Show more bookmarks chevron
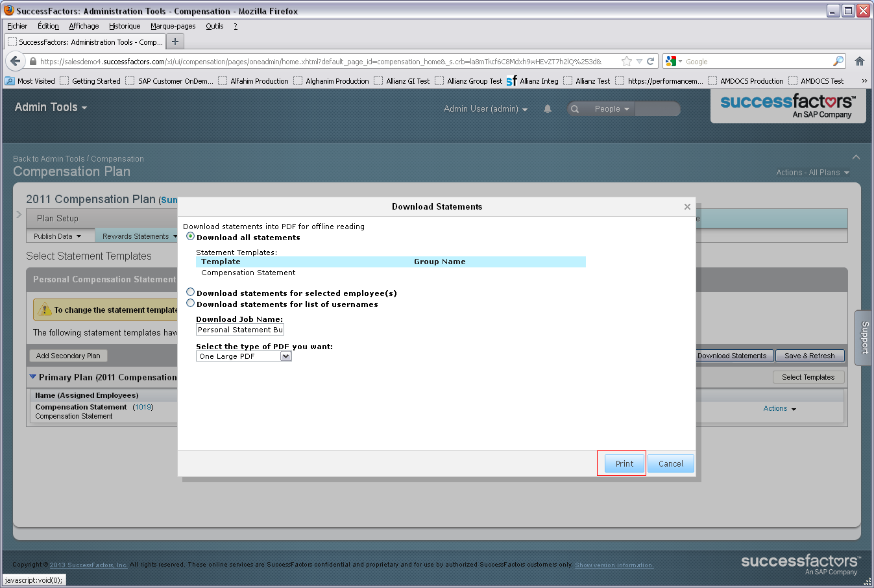Image resolution: width=874 pixels, height=588 pixels. point(864,81)
